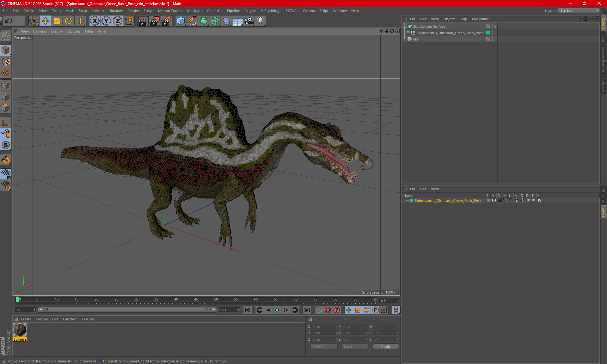The image size is (607, 364).
Task: Toggle layer Lock for Spinosaurus layer
Action: pos(511,200)
